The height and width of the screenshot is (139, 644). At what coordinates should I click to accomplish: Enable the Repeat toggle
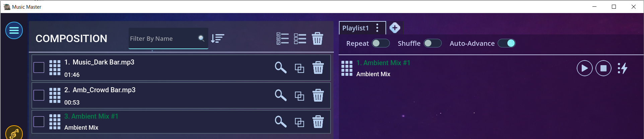(381, 43)
